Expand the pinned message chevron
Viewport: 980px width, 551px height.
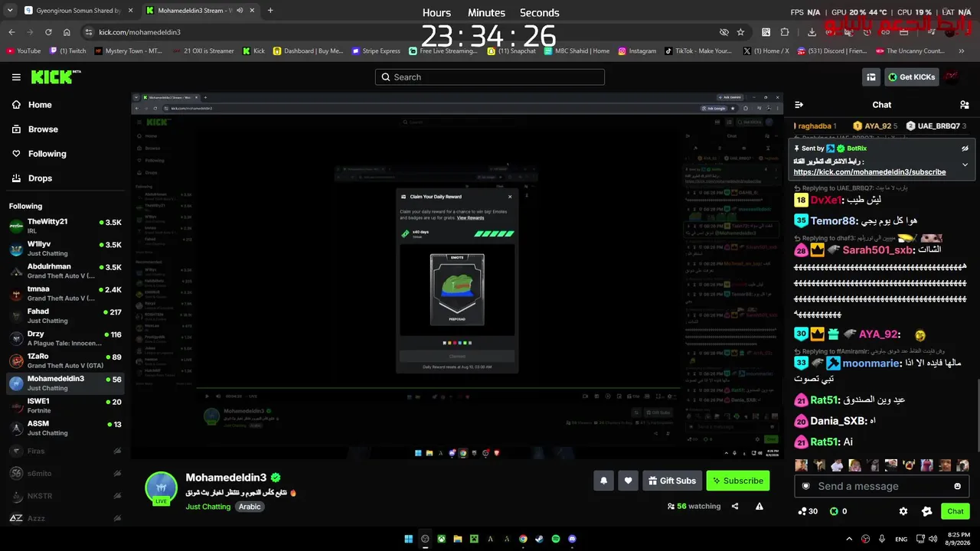965,165
